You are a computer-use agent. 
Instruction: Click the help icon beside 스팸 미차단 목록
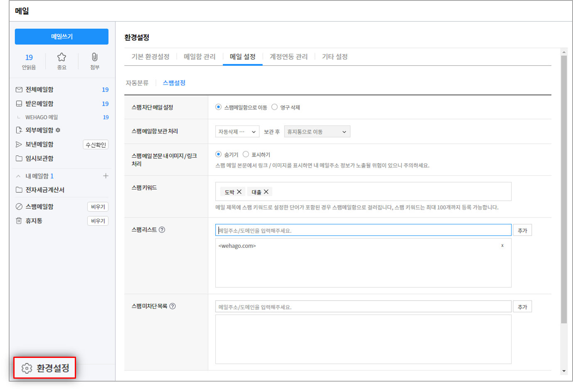(x=172, y=306)
